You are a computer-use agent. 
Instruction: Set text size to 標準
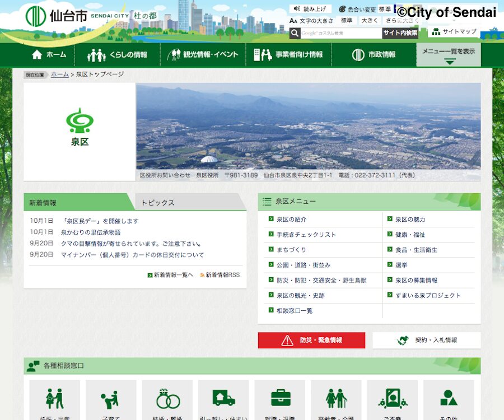point(347,21)
